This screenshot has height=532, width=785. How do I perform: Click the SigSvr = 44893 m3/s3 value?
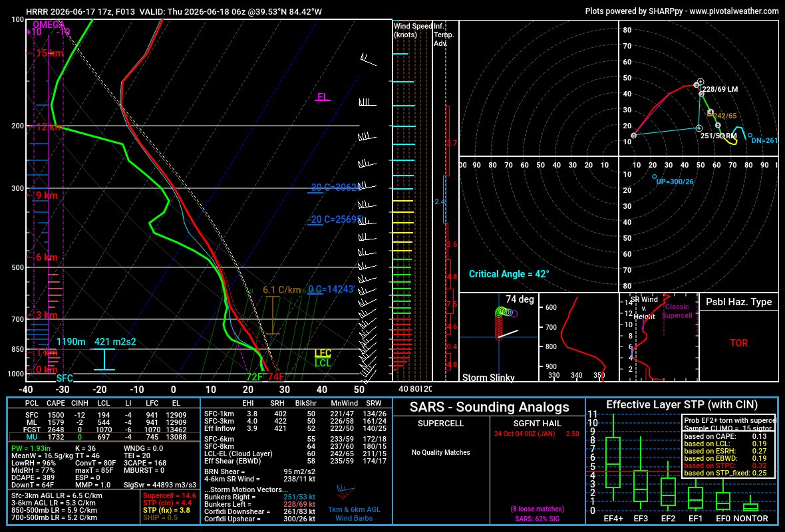pyautogui.click(x=160, y=485)
